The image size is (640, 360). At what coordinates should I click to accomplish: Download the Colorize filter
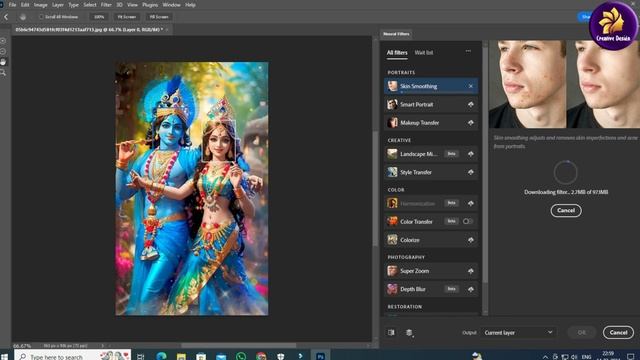tap(471, 240)
